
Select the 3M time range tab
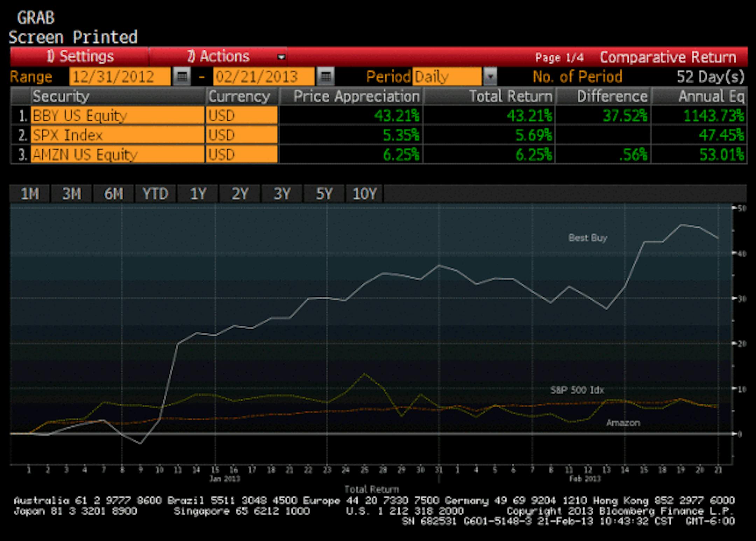click(71, 194)
